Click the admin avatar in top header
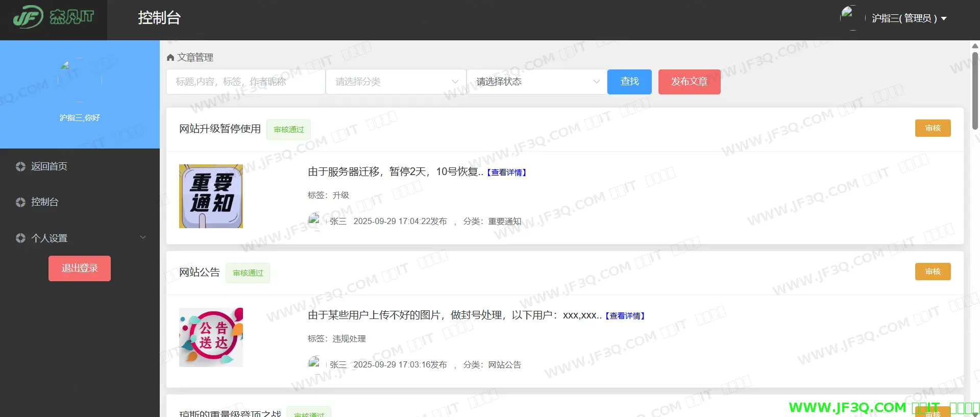 (848, 17)
